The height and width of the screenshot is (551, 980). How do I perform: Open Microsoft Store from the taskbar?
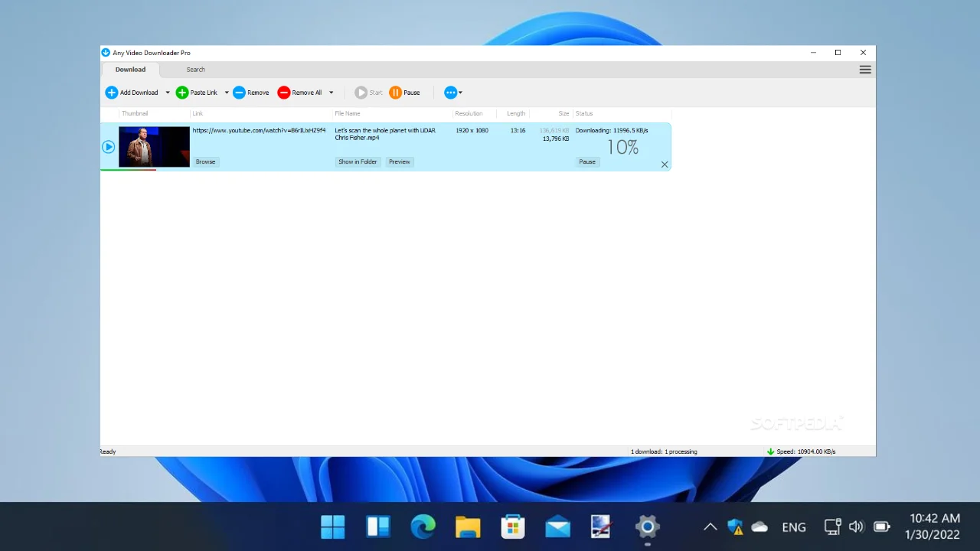(513, 527)
